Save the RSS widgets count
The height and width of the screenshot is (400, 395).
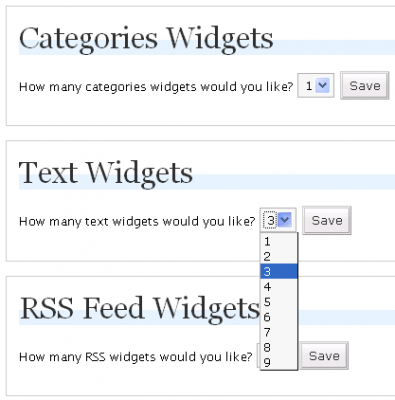[324, 356]
